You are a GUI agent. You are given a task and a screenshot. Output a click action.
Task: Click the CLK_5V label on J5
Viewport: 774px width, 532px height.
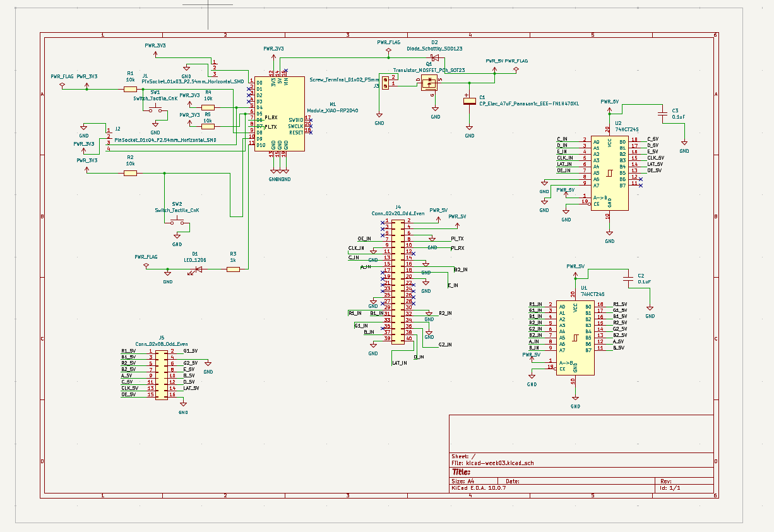tap(129, 388)
